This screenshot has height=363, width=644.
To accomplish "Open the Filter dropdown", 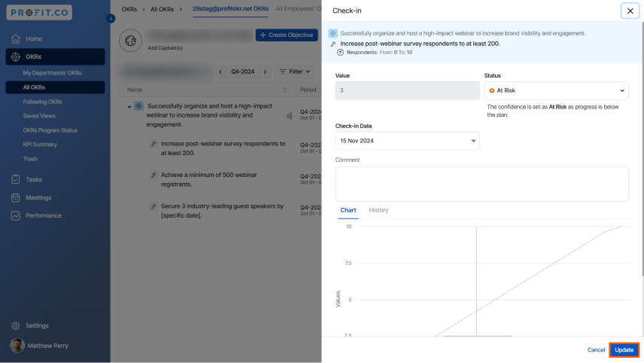I will click(x=294, y=72).
